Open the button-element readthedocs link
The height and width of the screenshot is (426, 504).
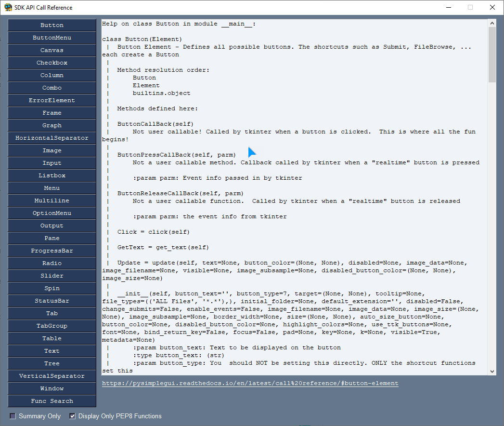coord(249,384)
